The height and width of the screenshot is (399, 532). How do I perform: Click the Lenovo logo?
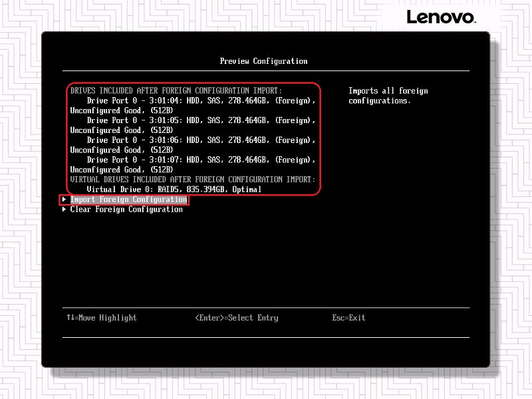point(441,17)
